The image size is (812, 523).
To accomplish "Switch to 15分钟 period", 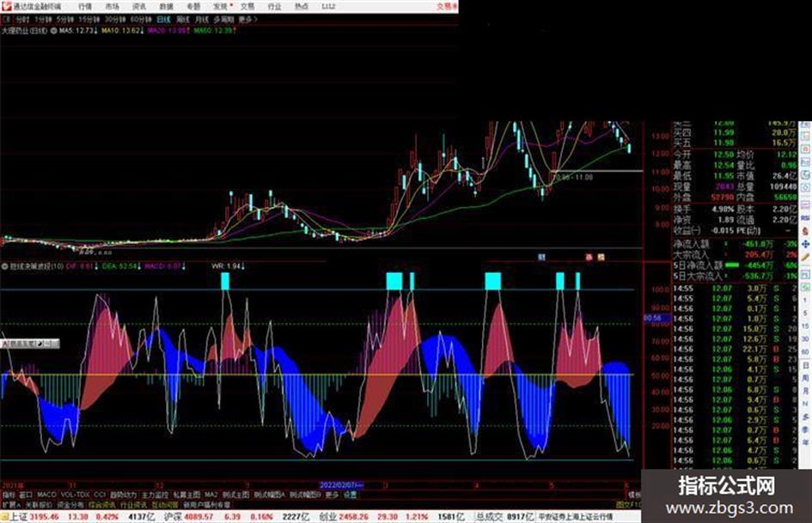I will coord(89,19).
